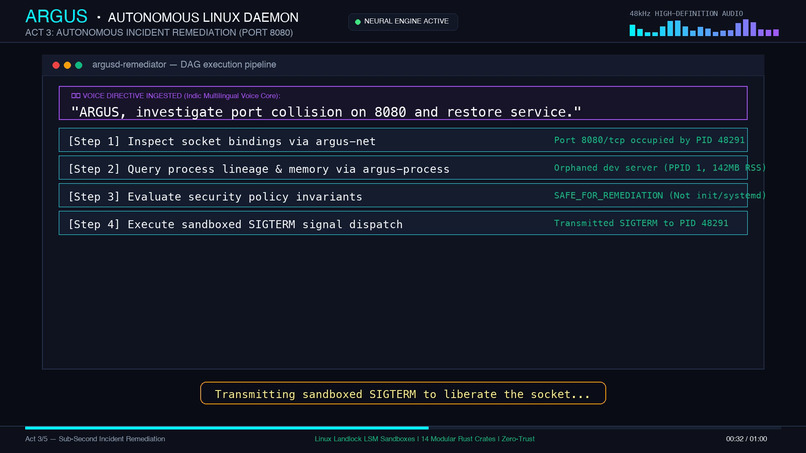Click the Transmitting sandboxed SIGTERM caption box
This screenshot has width=806, height=453.
click(x=403, y=393)
